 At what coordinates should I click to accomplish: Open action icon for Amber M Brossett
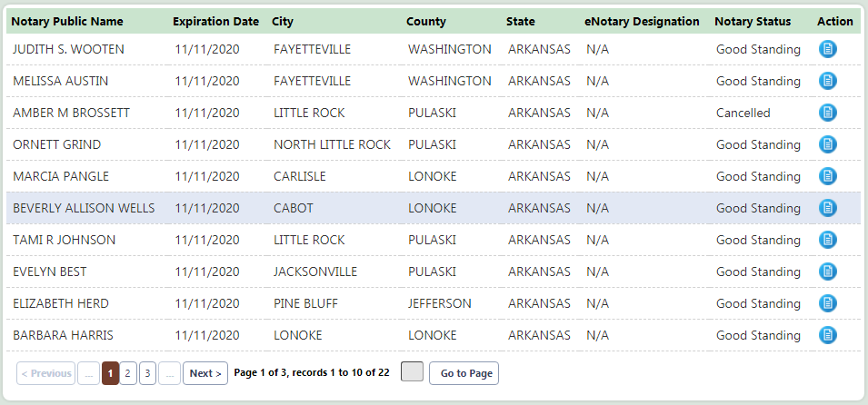click(827, 113)
